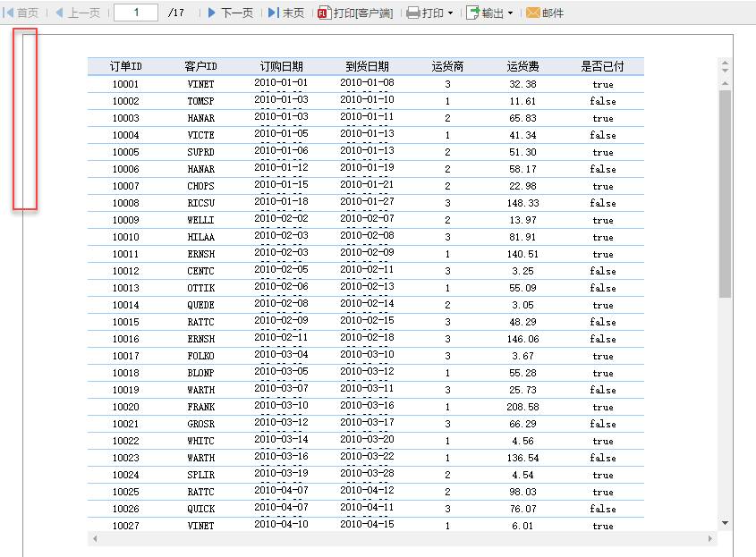Select freight value 25.73

522,390
